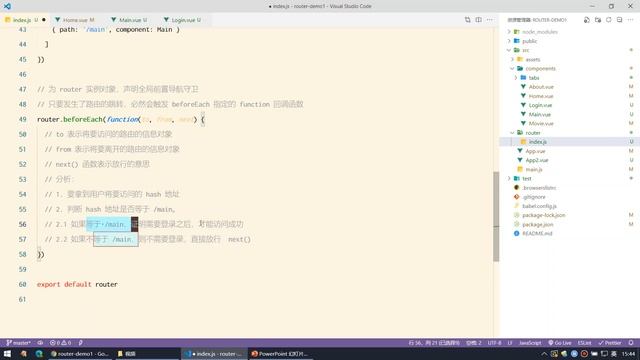
Task: Open main.js from Explorer
Action: pyautogui.click(x=533, y=169)
